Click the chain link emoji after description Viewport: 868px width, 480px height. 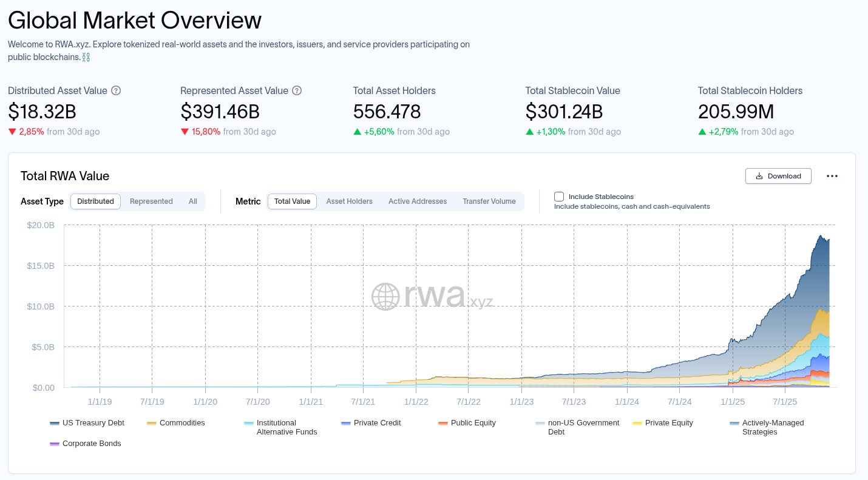[x=86, y=57]
